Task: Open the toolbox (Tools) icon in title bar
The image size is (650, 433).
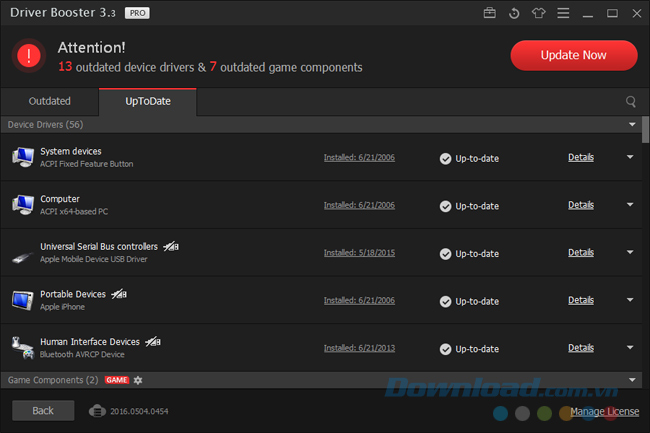Action: tap(490, 13)
